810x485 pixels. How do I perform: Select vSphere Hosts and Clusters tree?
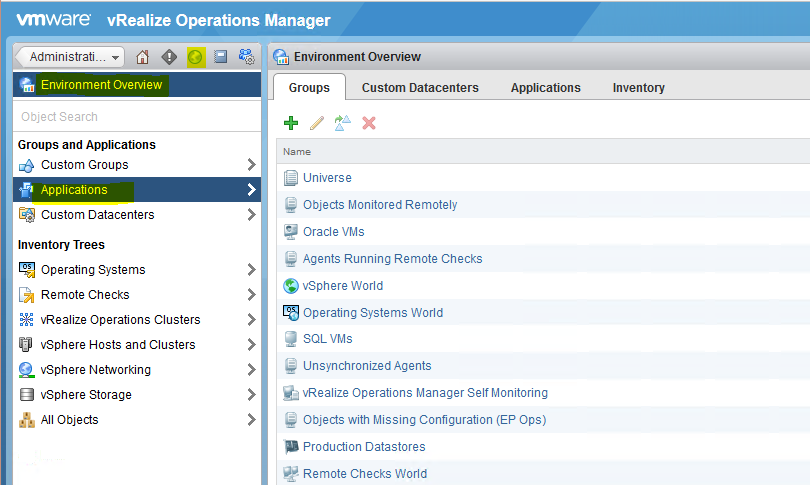(x=118, y=345)
